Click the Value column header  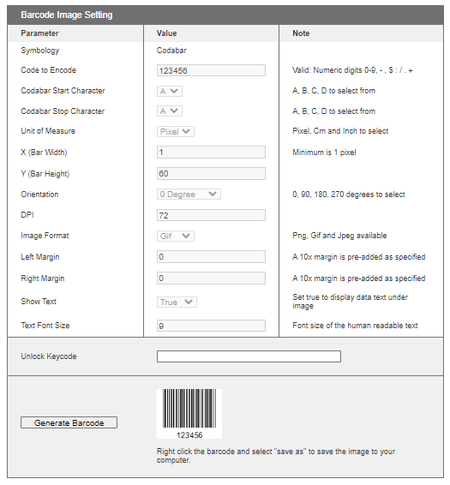[x=167, y=33]
